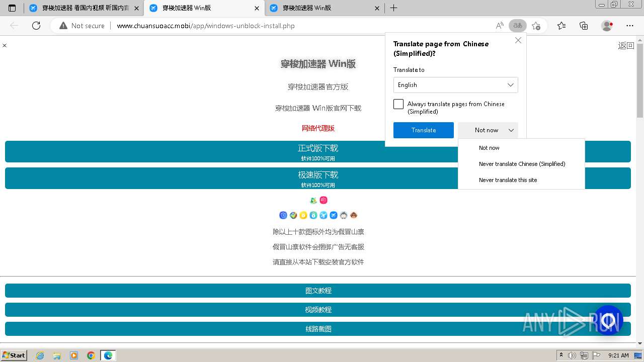Click the Not secure warning icon

tap(63, 26)
